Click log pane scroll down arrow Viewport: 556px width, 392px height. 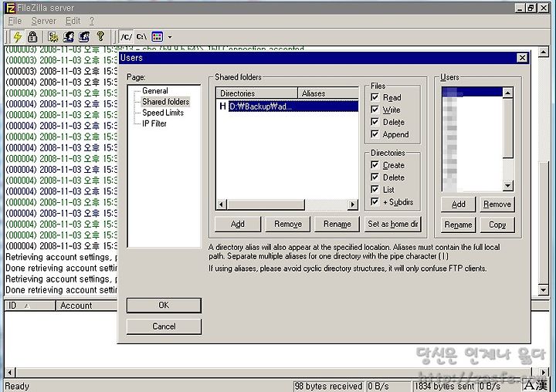pos(543,290)
